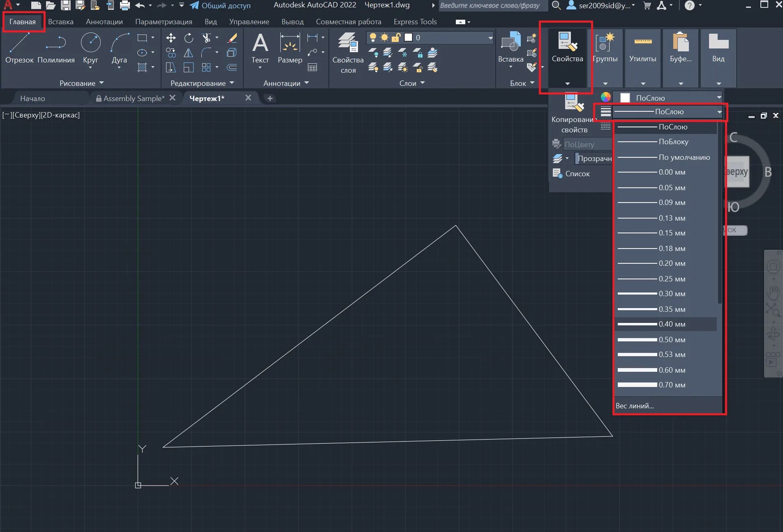Expand the Рисование panel

pos(81,83)
